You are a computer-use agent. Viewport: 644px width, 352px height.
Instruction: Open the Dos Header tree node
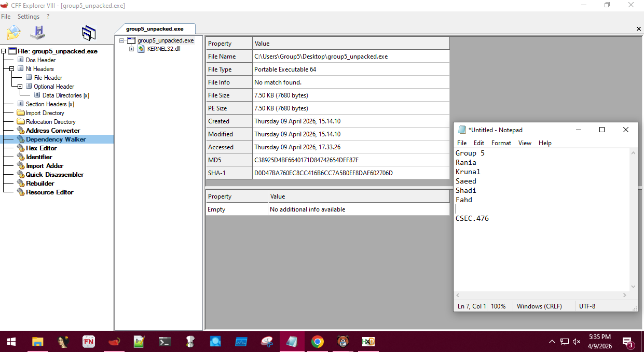tap(40, 60)
